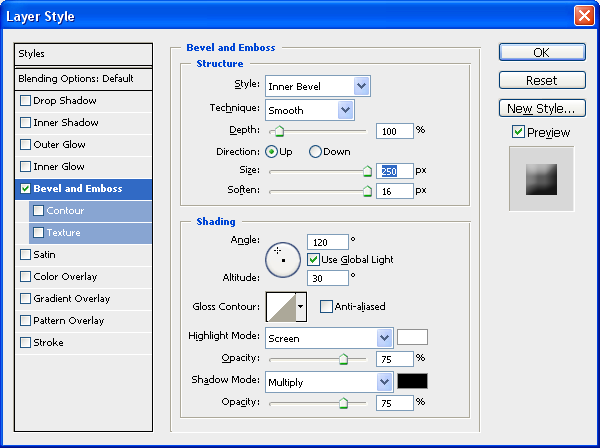The width and height of the screenshot is (600, 448).
Task: Enable the Anti-aliased checkbox
Action: point(326,306)
